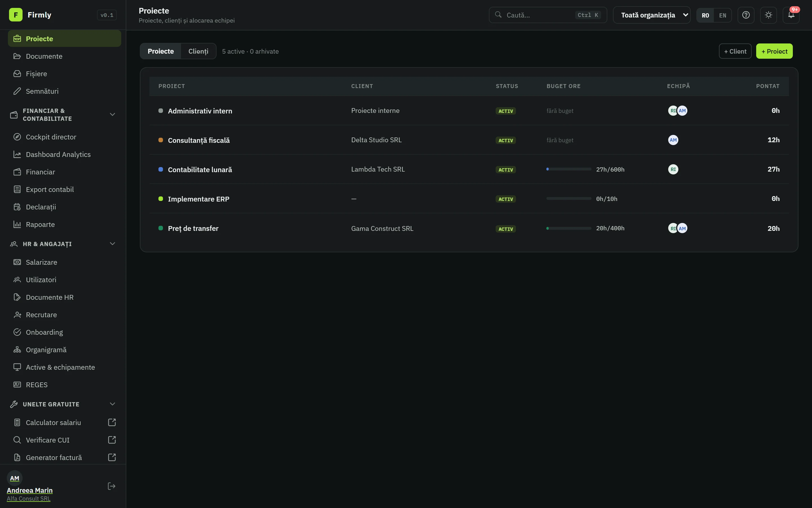Screen dimensions: 812x508
Task: Select the Proiecte tab
Action: (160, 51)
